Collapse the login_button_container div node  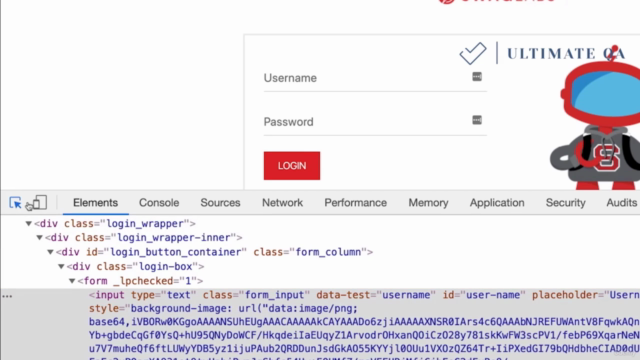[50, 252]
